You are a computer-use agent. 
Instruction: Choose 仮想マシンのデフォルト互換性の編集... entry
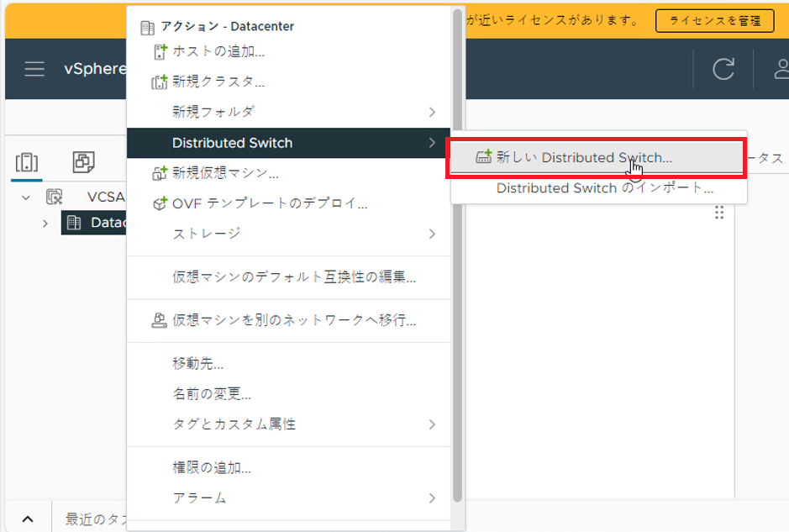pos(288,277)
